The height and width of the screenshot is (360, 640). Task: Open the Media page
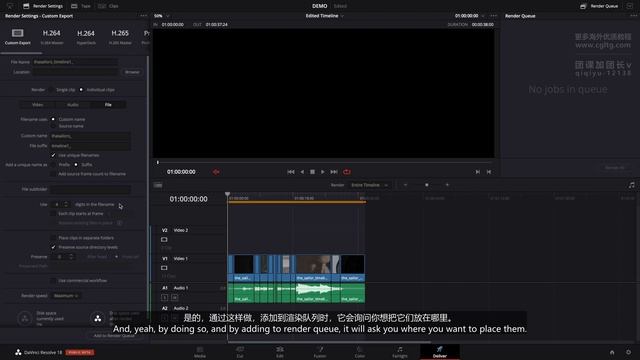(200, 352)
